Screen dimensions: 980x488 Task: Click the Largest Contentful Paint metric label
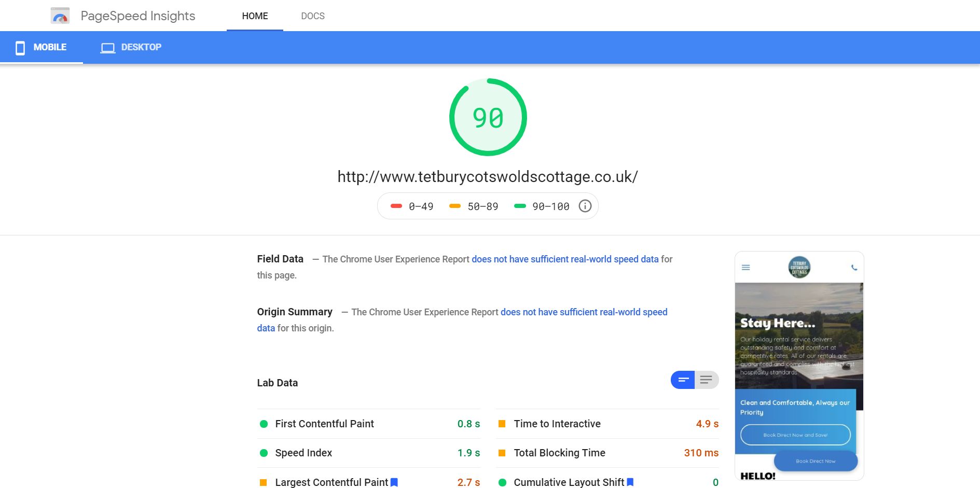coord(332,482)
